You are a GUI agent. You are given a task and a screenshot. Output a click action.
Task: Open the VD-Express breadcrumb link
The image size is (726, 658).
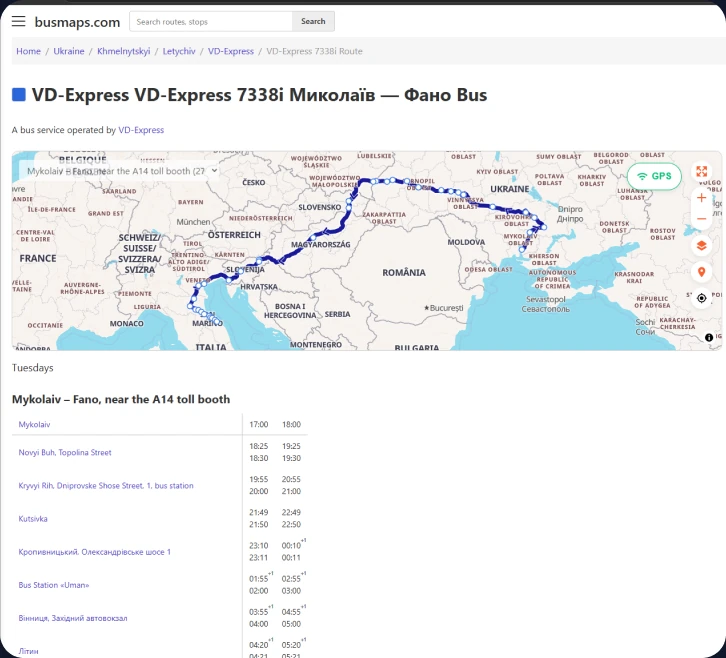click(x=231, y=51)
